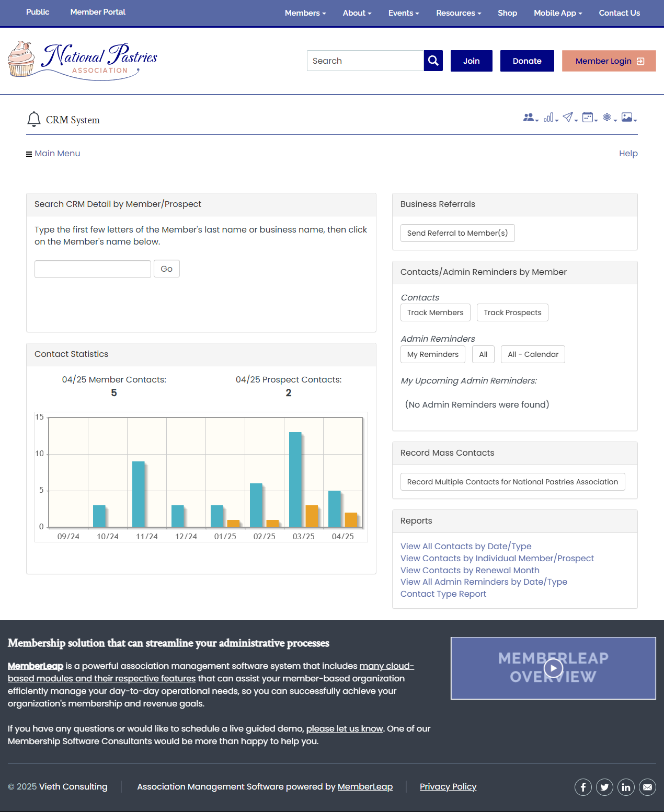
Task: Click the Join button
Action: (472, 61)
